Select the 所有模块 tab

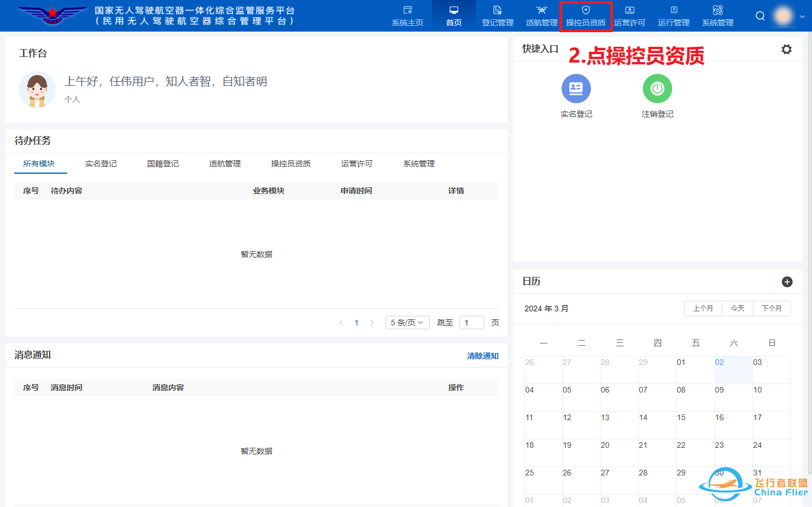coord(39,164)
